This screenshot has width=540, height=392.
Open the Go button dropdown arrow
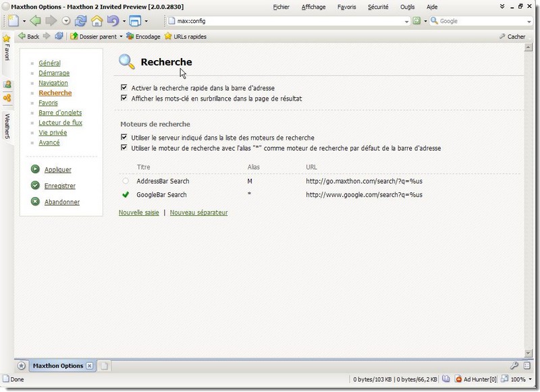tap(425, 22)
